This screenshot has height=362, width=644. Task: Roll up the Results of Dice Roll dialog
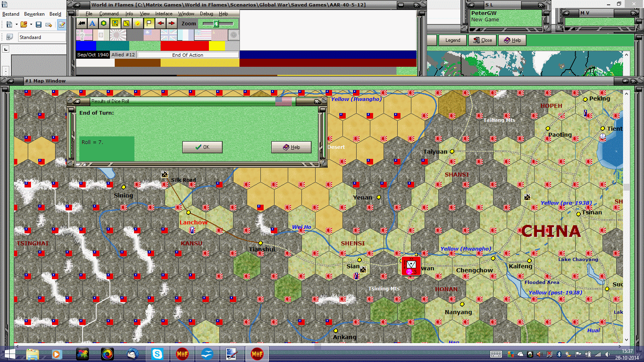pyautogui.click(x=77, y=101)
